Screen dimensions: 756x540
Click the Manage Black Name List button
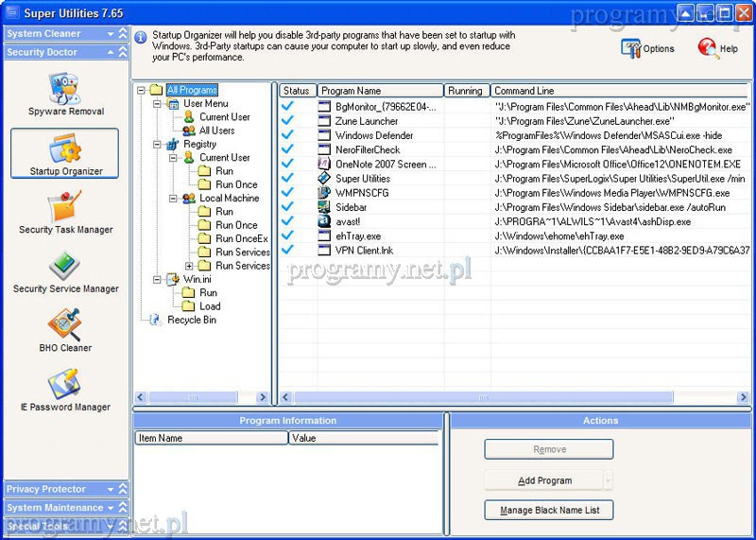click(548, 511)
